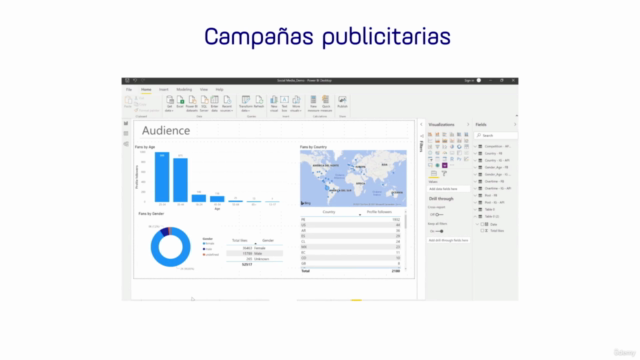Open Recent sources dropdown in ribbon

pos(227,104)
